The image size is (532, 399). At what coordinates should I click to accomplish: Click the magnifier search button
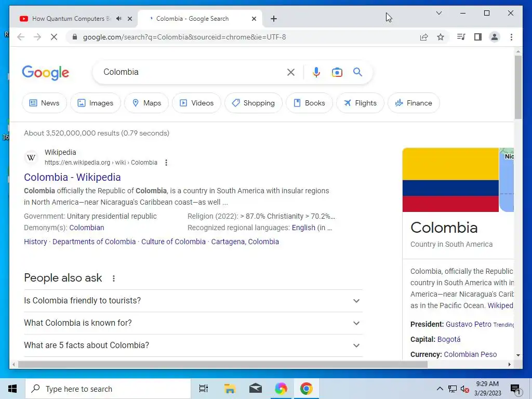(x=357, y=72)
